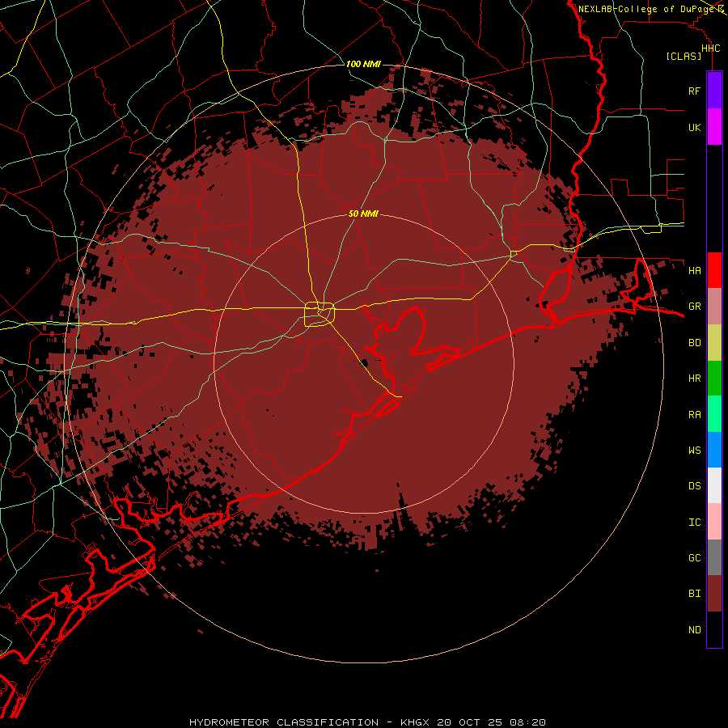Click the RA legend label
The height and width of the screenshot is (728, 728).
pos(694,415)
